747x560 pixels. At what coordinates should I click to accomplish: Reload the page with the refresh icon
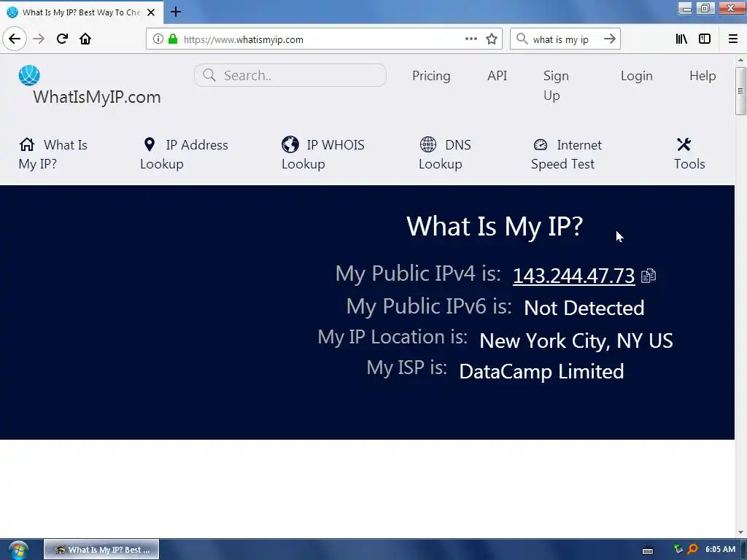pos(62,39)
